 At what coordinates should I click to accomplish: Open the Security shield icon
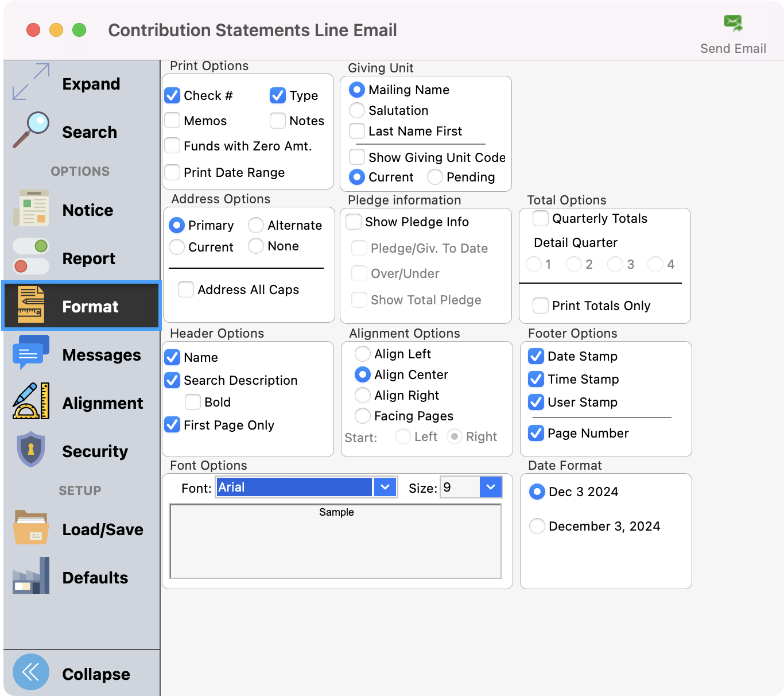click(31, 450)
